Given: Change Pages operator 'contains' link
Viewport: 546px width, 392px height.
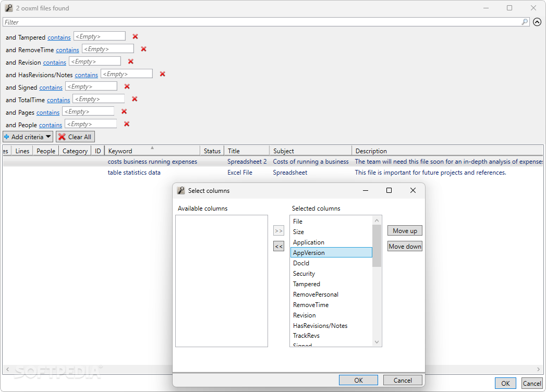Looking at the screenshot, I should 48,113.
